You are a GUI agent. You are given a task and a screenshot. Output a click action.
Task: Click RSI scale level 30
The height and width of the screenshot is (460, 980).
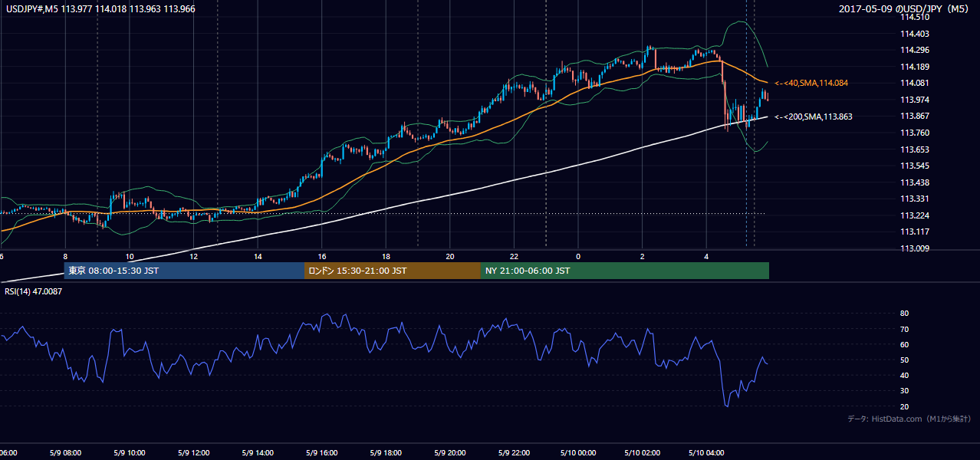pyautogui.click(x=904, y=391)
